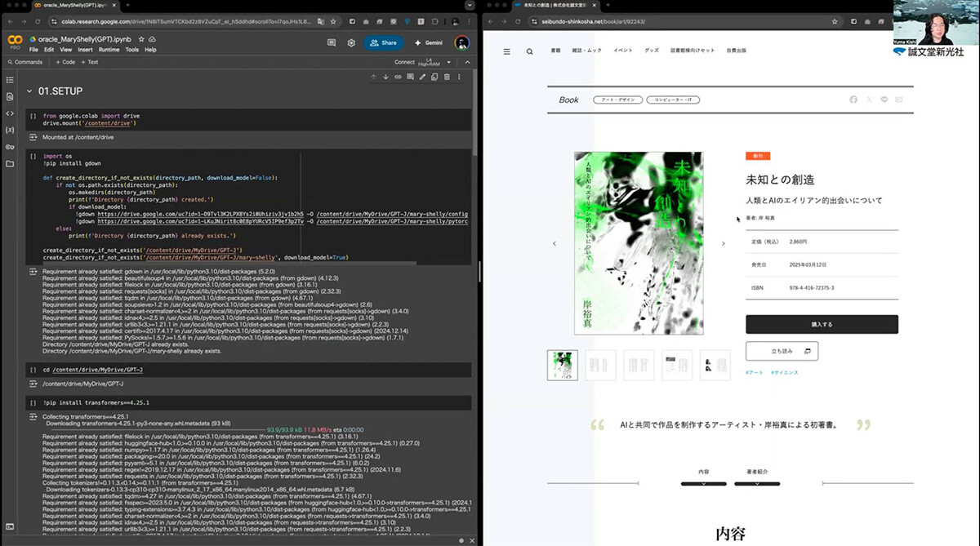Image resolution: width=980 pixels, height=546 pixels.
Task: Show the previous book image with left arrow
Action: point(555,243)
